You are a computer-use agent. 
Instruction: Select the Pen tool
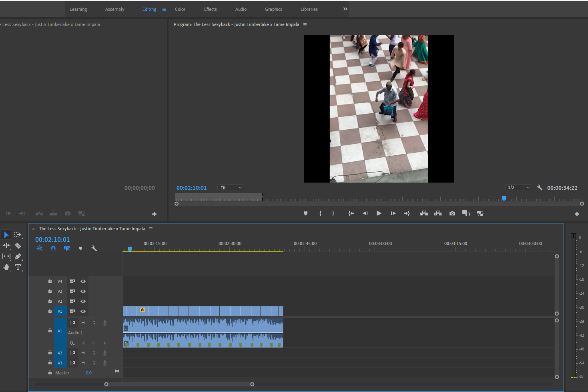point(18,256)
